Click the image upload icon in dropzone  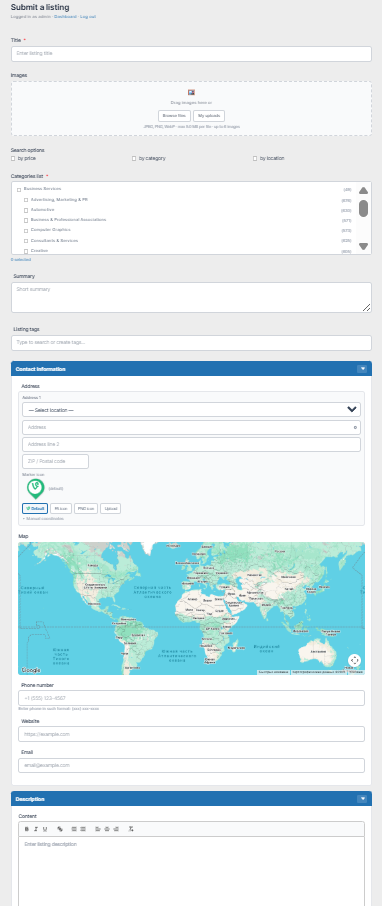pyautogui.click(x=191, y=92)
